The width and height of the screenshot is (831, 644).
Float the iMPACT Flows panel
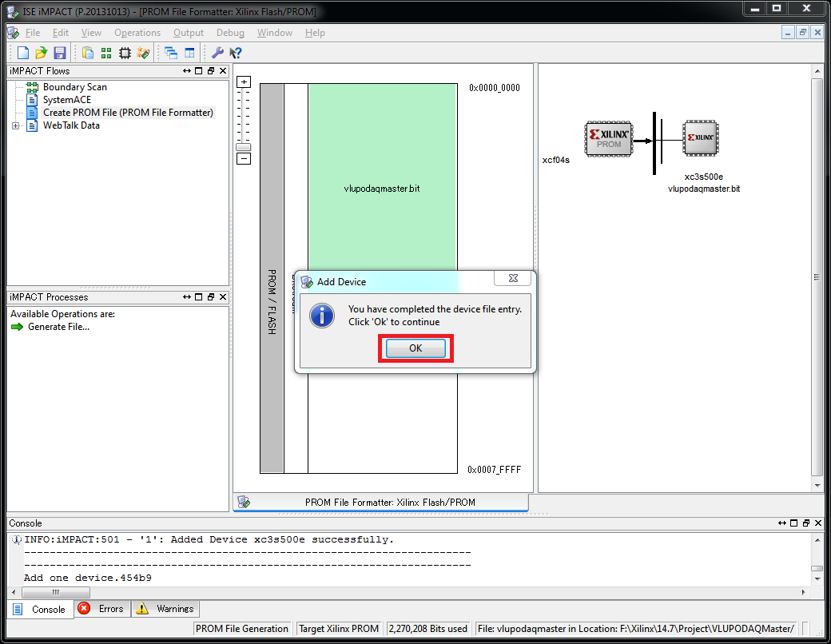pyautogui.click(x=211, y=70)
